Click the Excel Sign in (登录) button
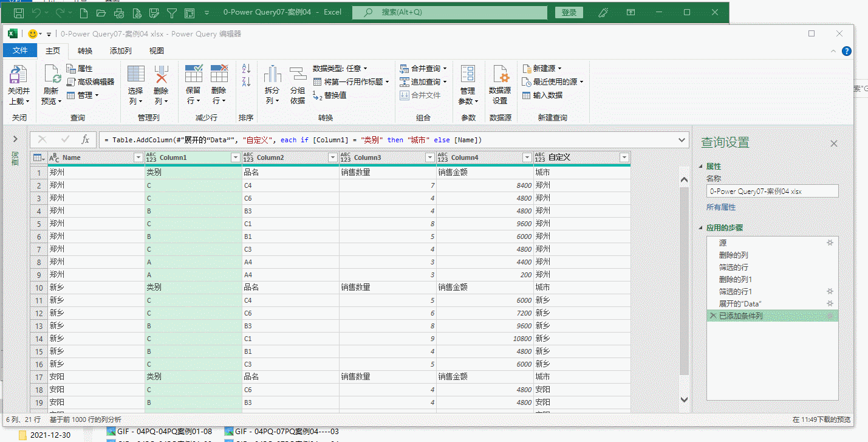The image size is (868, 442). click(569, 12)
